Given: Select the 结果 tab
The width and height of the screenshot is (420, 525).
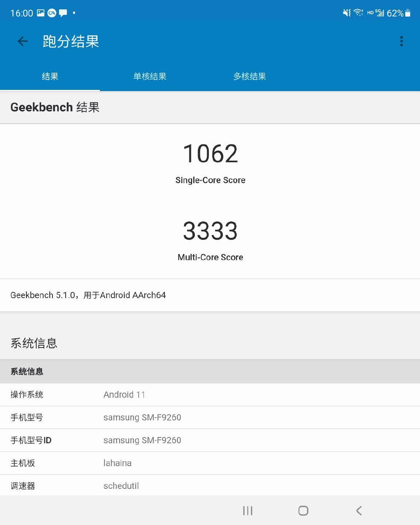Looking at the screenshot, I should pos(50,76).
